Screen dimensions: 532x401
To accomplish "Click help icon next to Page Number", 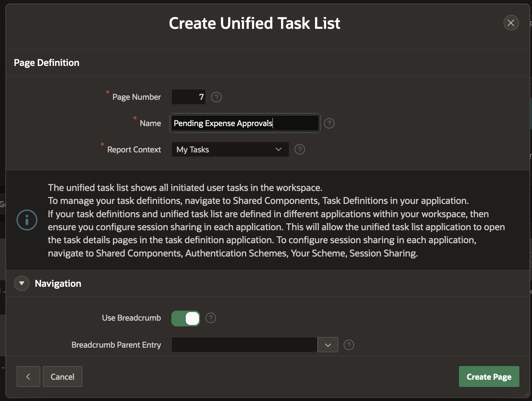I will [x=216, y=97].
